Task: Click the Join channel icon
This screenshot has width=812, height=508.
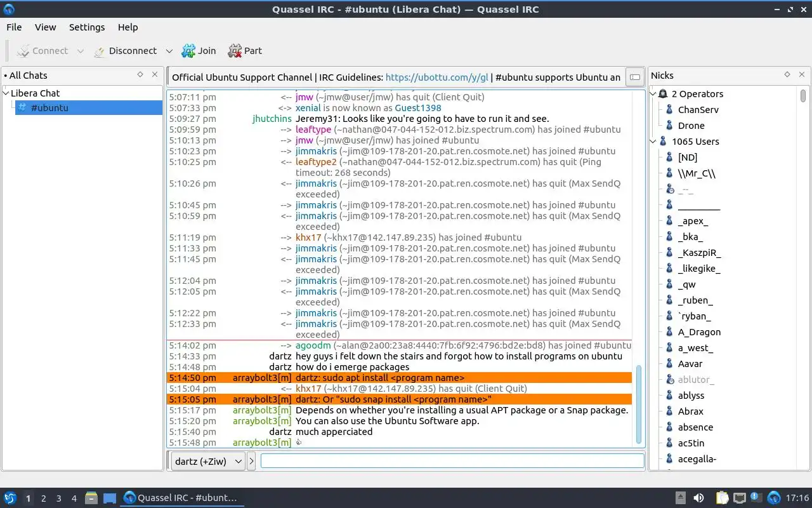Action: [x=188, y=51]
